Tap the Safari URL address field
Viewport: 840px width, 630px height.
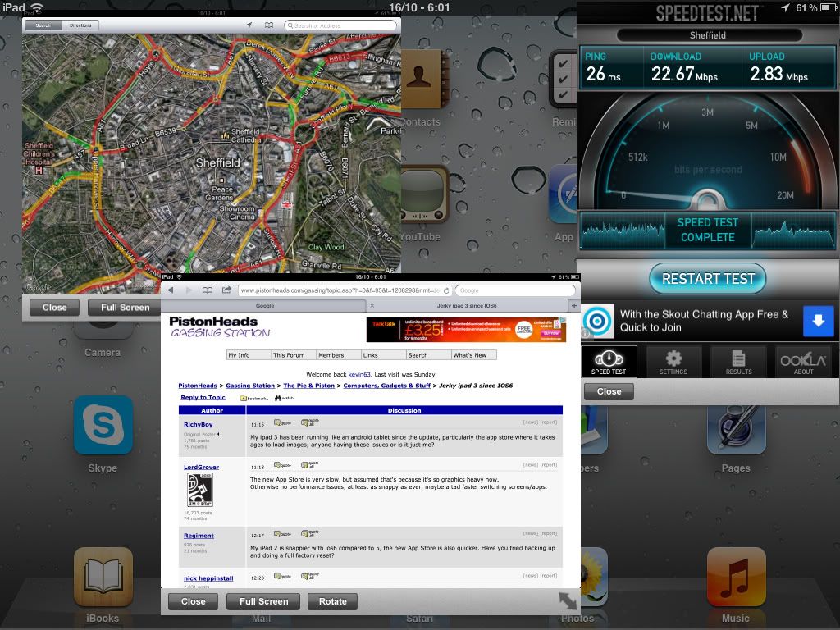pos(345,290)
